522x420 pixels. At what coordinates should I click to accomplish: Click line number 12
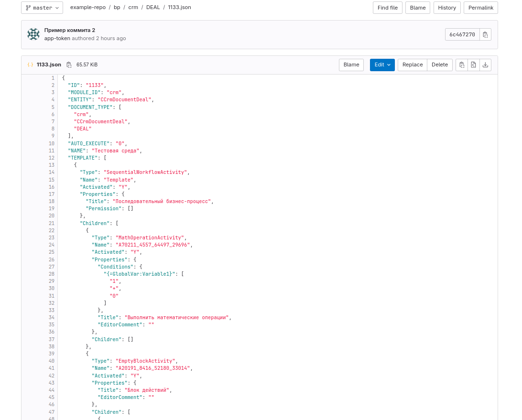52,158
